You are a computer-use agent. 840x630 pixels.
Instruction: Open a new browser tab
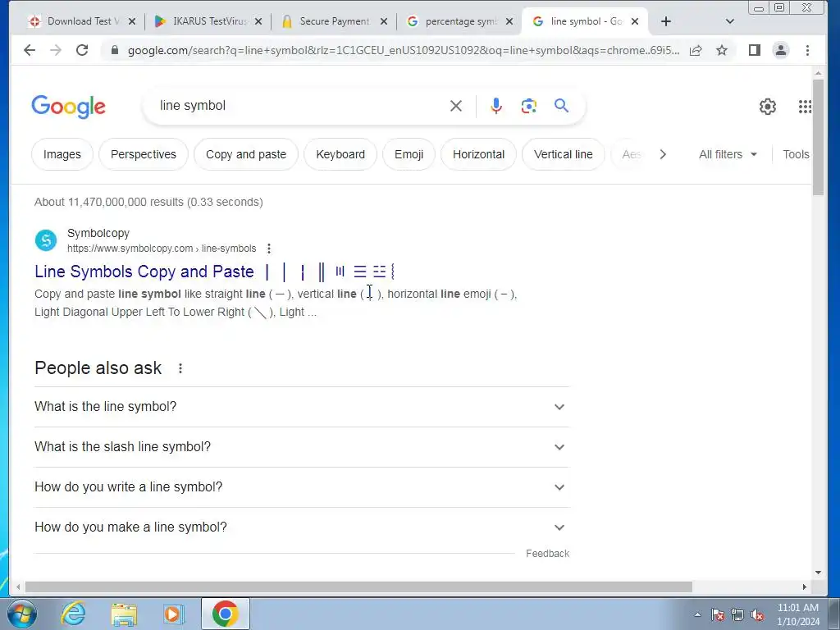[x=666, y=21]
